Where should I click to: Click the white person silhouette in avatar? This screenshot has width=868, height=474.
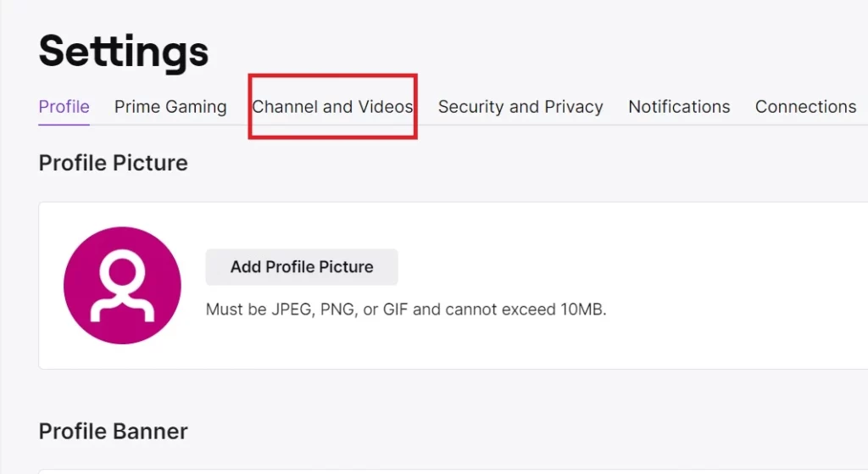[x=122, y=286]
